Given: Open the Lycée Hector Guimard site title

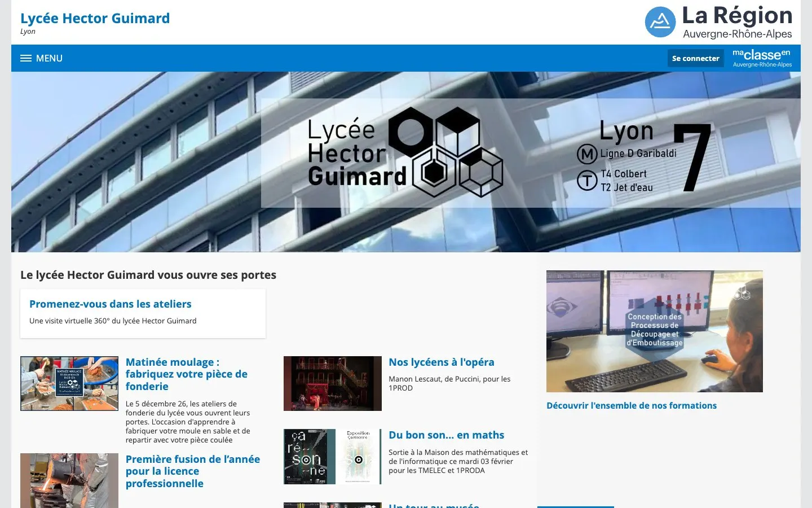Looking at the screenshot, I should point(95,19).
